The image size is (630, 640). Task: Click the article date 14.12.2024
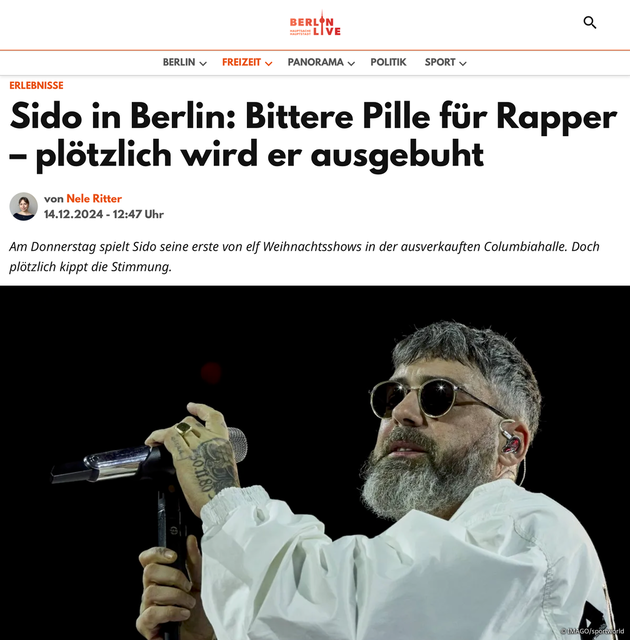[73, 214]
